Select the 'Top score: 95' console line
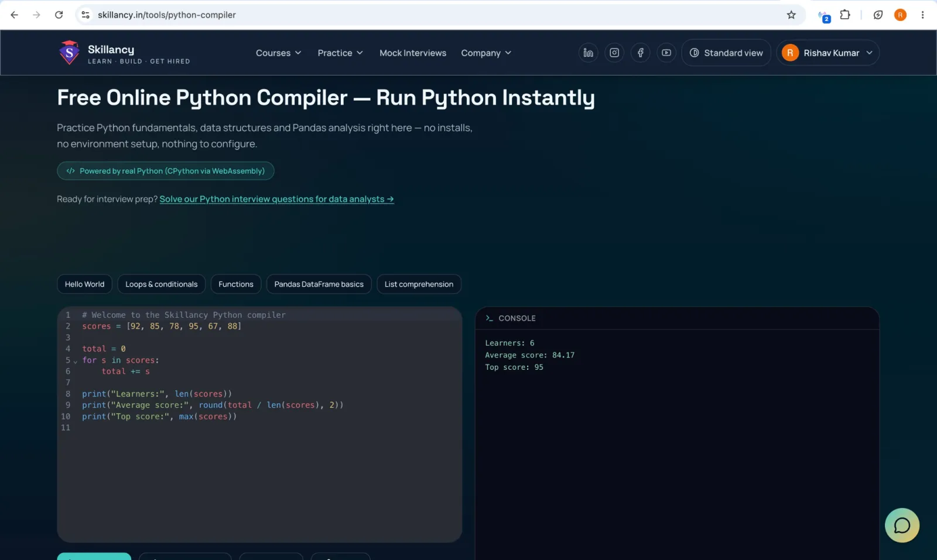This screenshot has height=560, width=937. pyautogui.click(x=514, y=367)
